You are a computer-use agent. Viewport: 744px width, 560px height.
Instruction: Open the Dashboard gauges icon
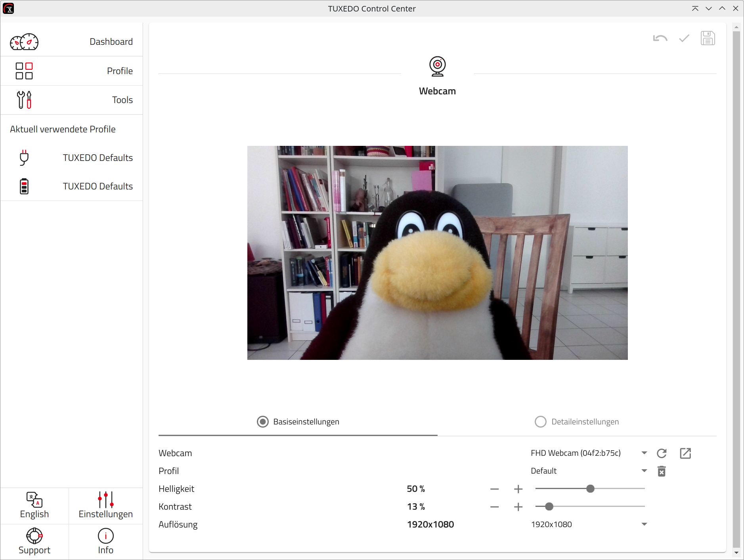click(x=24, y=42)
